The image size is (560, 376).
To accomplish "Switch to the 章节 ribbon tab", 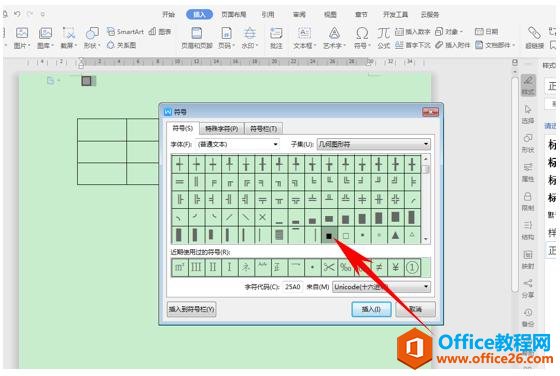I will point(361,14).
